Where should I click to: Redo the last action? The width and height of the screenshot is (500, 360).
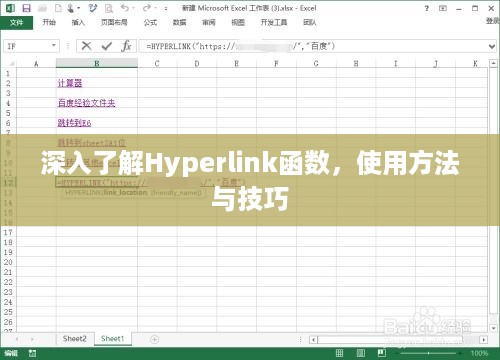coord(147,8)
